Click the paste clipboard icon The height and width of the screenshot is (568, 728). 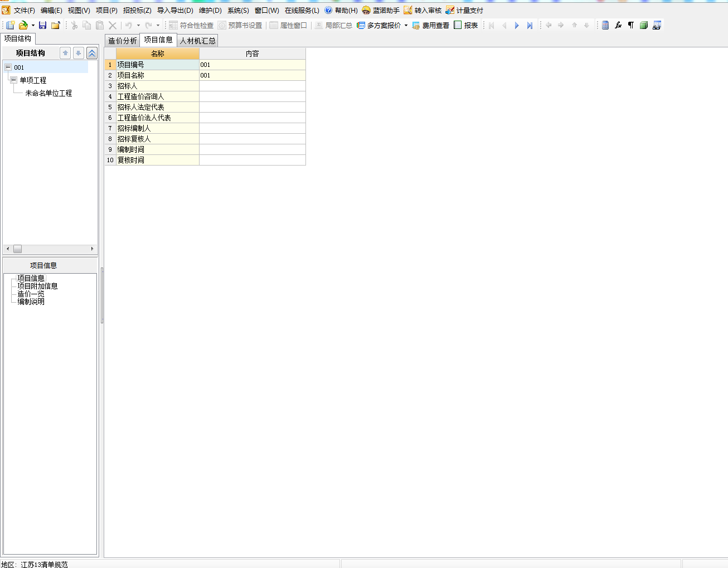(x=100, y=25)
